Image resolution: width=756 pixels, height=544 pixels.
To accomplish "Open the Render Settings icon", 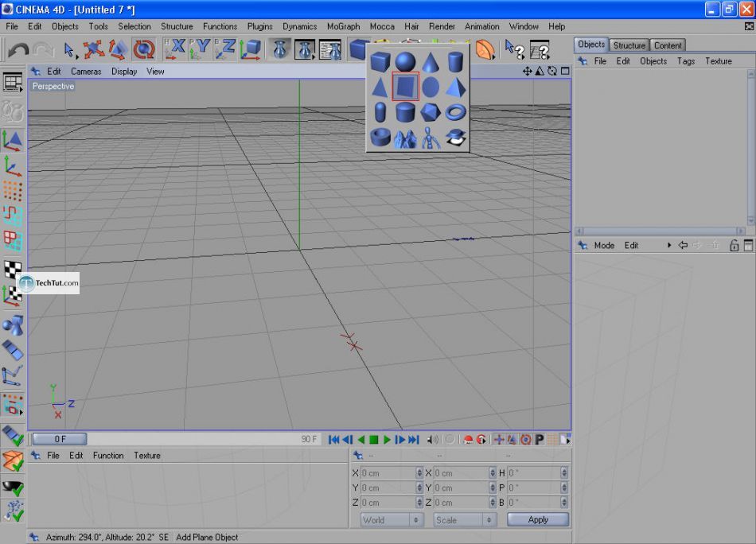I will pos(331,49).
